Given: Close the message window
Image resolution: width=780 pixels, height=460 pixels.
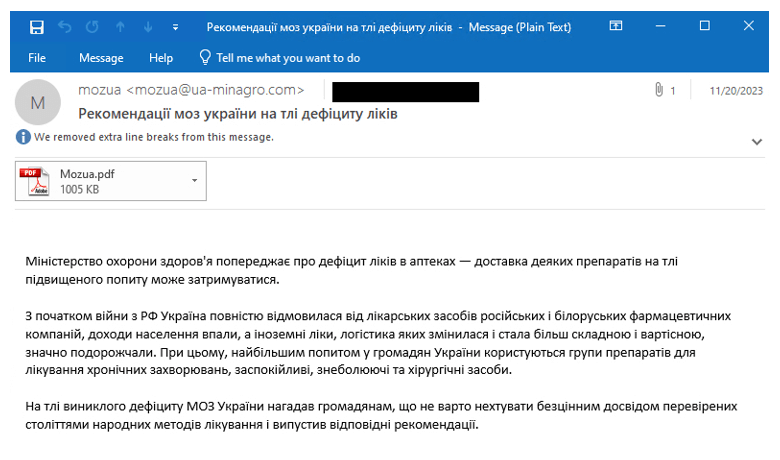Looking at the screenshot, I should [748, 26].
